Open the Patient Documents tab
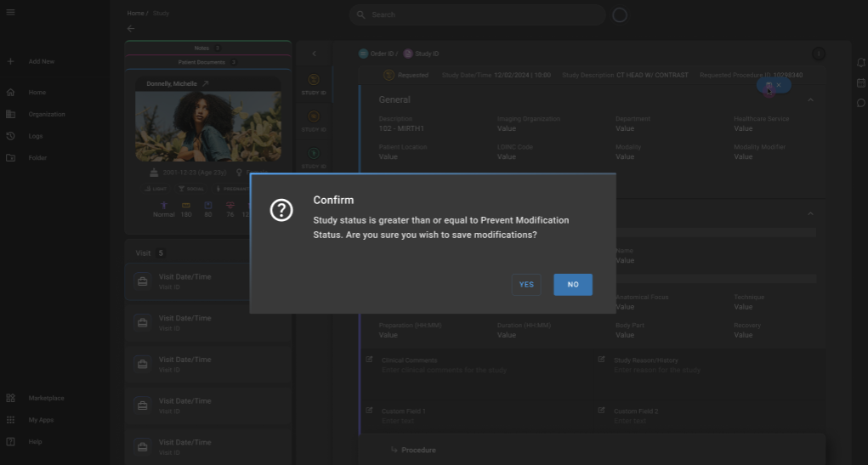The height and width of the screenshot is (465, 868). [207, 62]
